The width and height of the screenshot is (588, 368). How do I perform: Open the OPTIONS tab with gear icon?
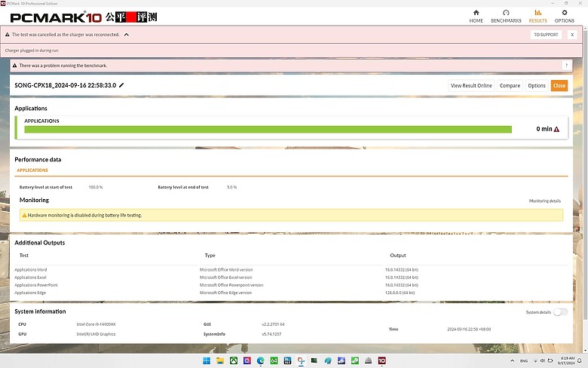pos(565,17)
